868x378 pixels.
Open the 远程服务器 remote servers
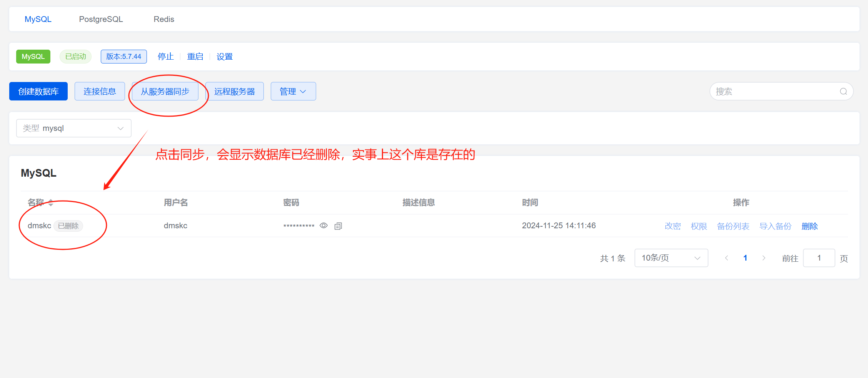234,92
